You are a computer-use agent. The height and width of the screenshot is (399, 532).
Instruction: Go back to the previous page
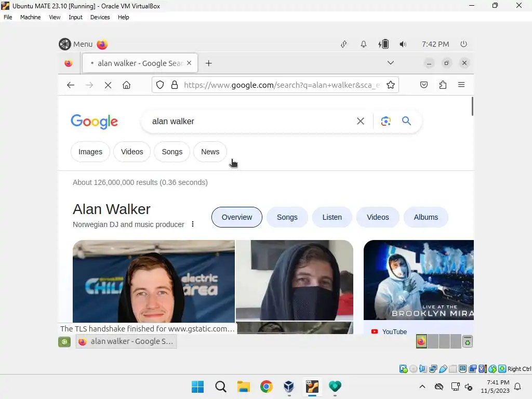[x=71, y=85]
